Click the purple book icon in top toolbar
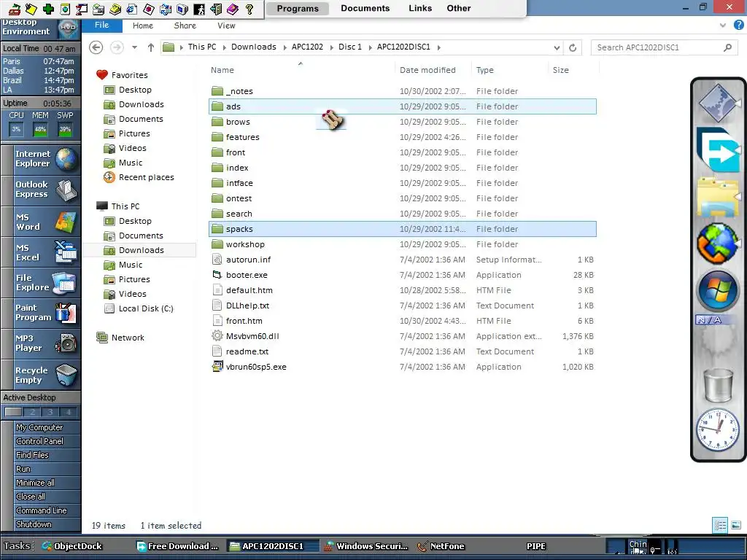Image resolution: width=747 pixels, height=560 pixels. [233, 9]
